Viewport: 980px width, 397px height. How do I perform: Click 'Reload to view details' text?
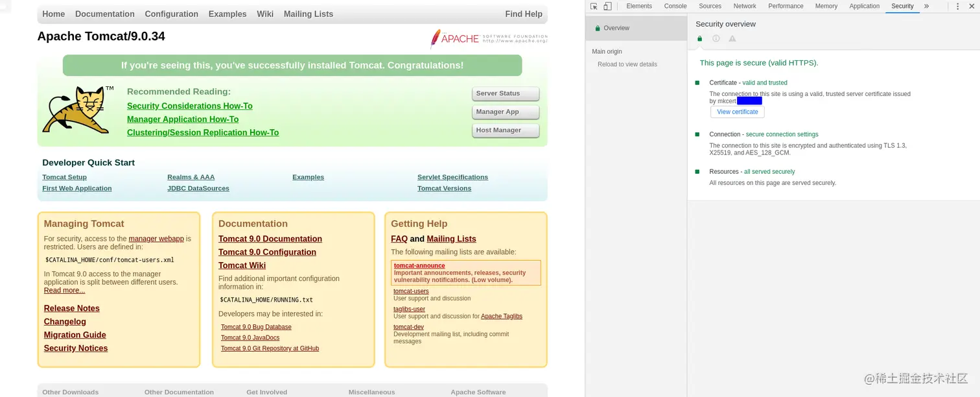(627, 64)
